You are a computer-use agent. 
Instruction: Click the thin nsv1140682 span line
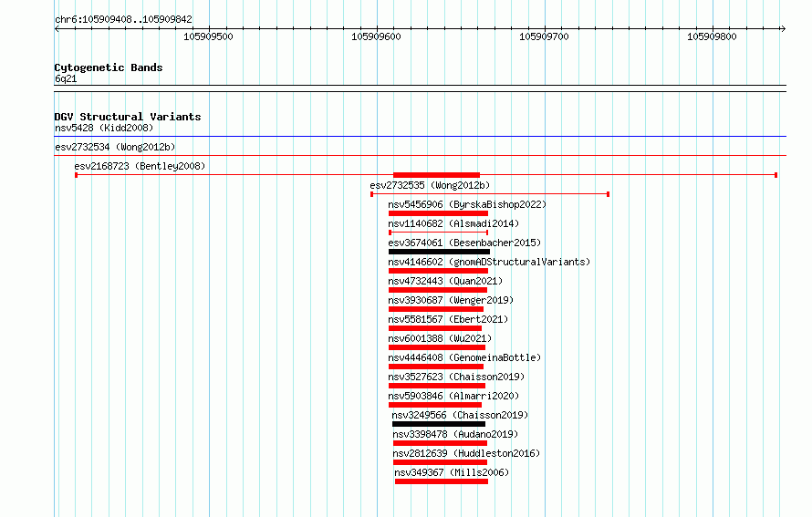(438, 233)
